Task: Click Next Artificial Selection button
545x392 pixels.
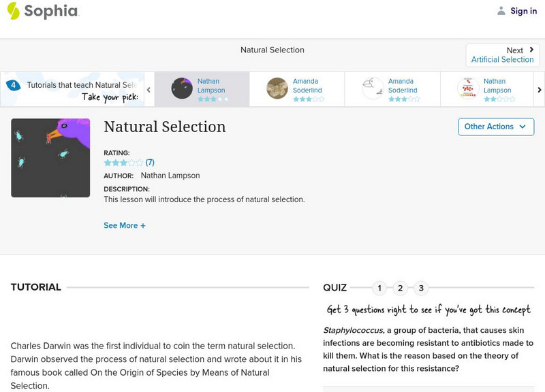Action: (x=503, y=55)
